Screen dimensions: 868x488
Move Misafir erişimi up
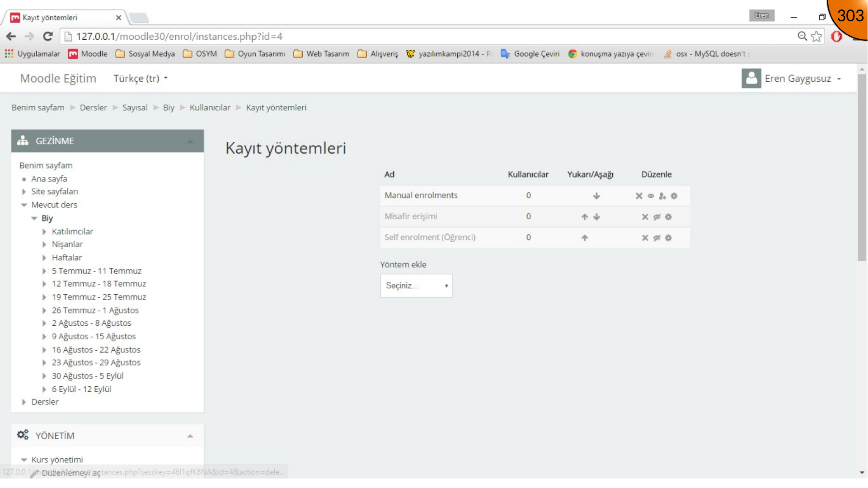tap(585, 217)
